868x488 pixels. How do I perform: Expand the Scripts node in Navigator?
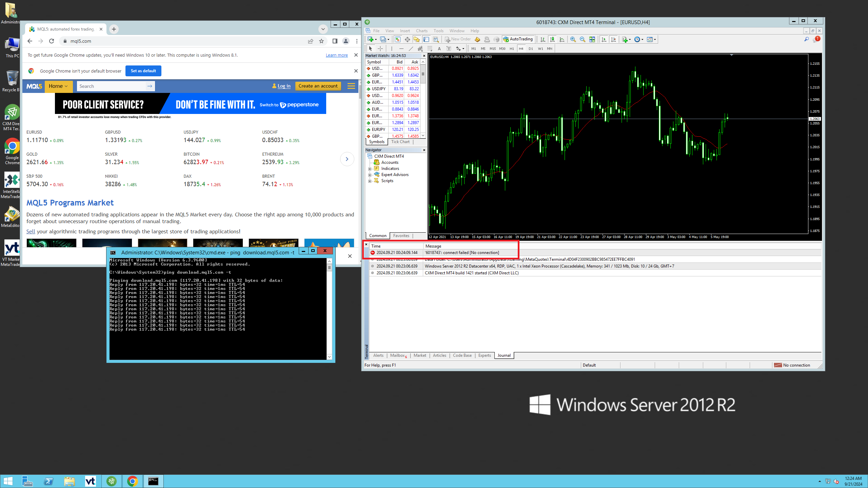coord(370,181)
